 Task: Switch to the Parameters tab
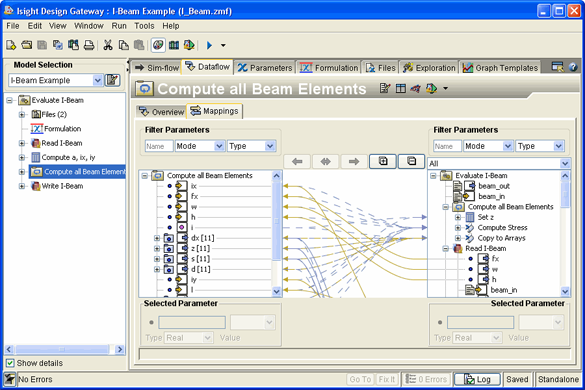click(265, 68)
